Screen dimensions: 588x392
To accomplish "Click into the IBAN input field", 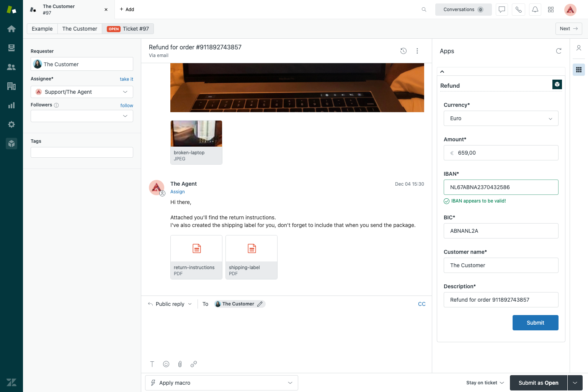I will (x=501, y=187).
